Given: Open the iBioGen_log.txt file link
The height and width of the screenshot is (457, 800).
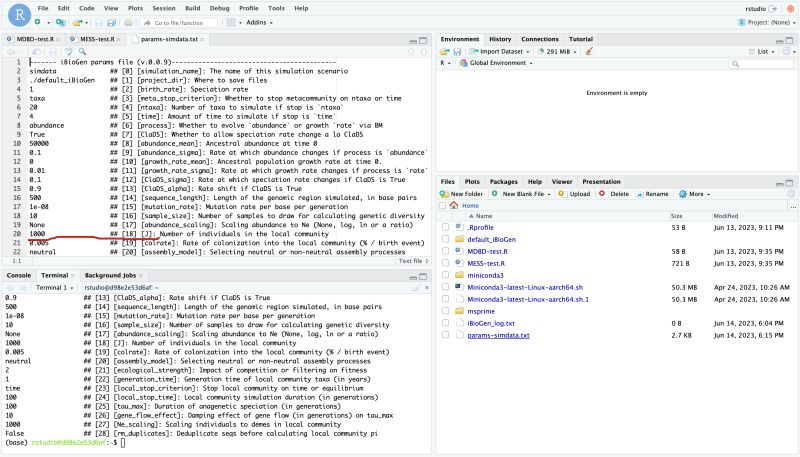Looking at the screenshot, I should (x=491, y=323).
